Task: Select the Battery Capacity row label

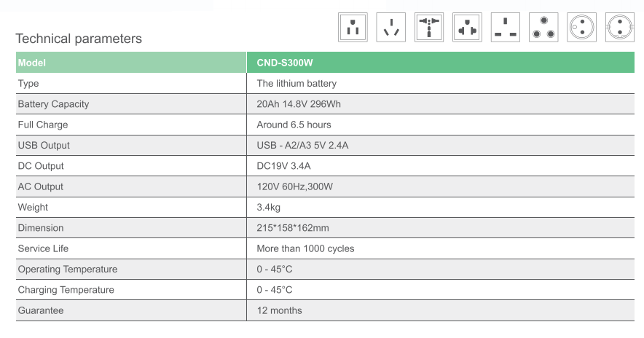Action: click(x=53, y=104)
